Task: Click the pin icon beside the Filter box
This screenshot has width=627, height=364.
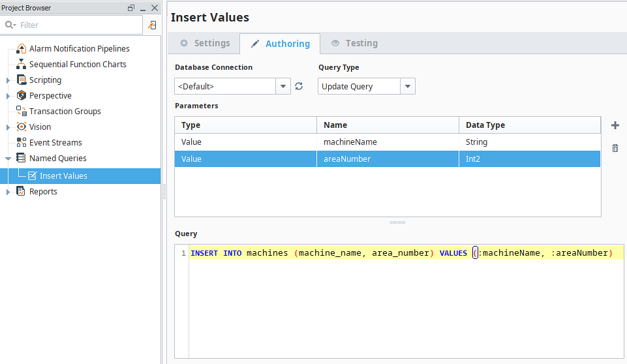Action: click(x=152, y=25)
